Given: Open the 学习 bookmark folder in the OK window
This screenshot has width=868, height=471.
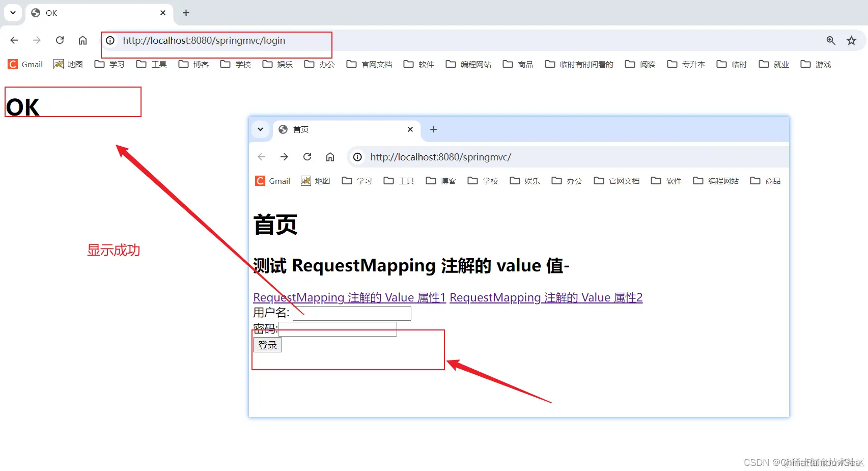Looking at the screenshot, I should click(x=109, y=64).
